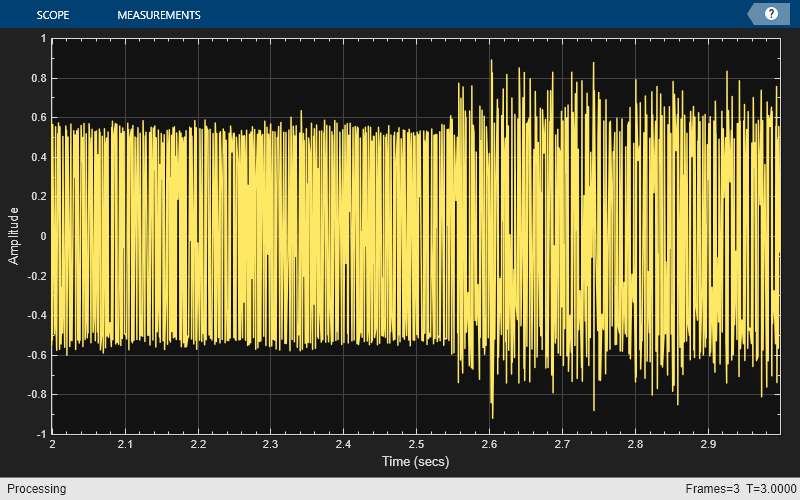800x500 pixels.
Task: Click the yellow waveform at 2.3 seconds
Action: (271, 236)
